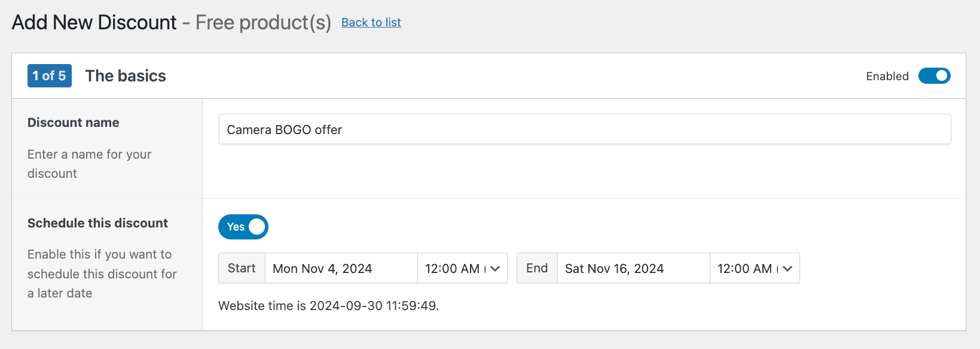The height and width of the screenshot is (349, 980).
Task: Click the Start label beside the date picker
Action: coord(242,268)
